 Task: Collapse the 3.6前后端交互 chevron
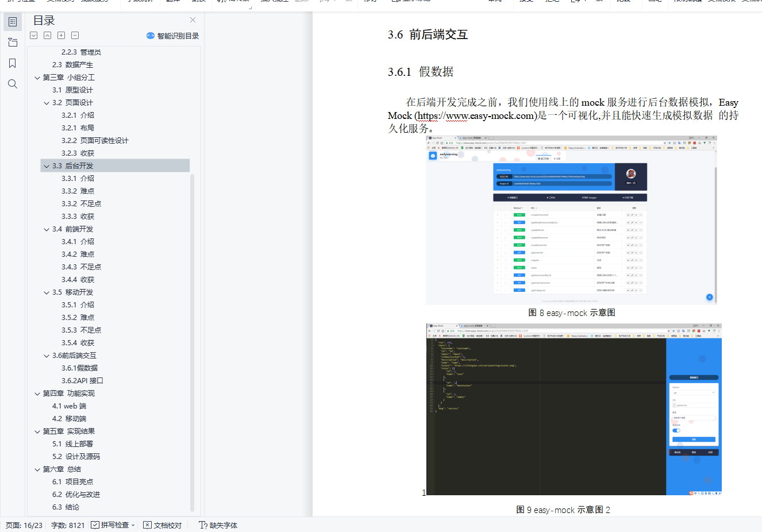pos(47,356)
